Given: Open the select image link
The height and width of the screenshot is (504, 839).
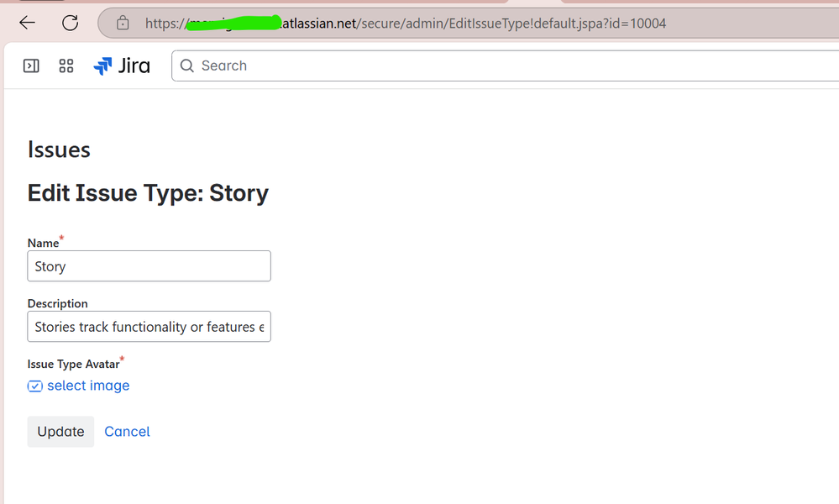Looking at the screenshot, I should pos(88,386).
